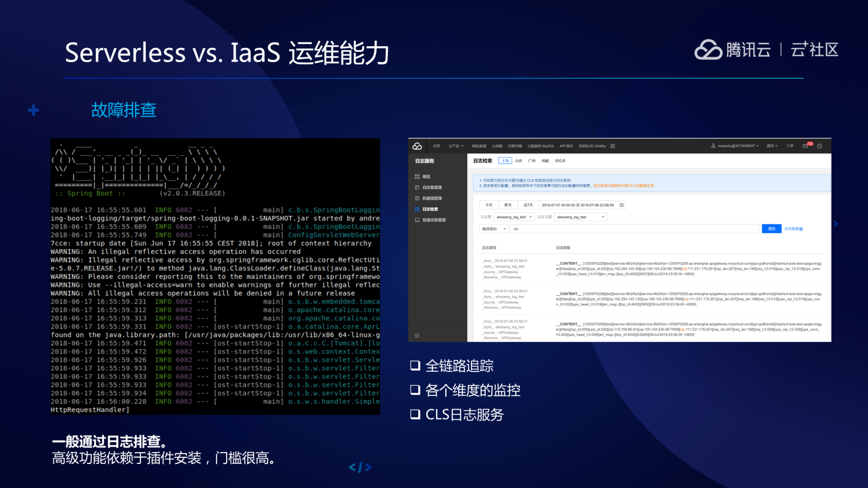Image resolution: width=868 pixels, height=488 pixels.
Task: Open the 日志检索 external link
Action: pos(794,229)
